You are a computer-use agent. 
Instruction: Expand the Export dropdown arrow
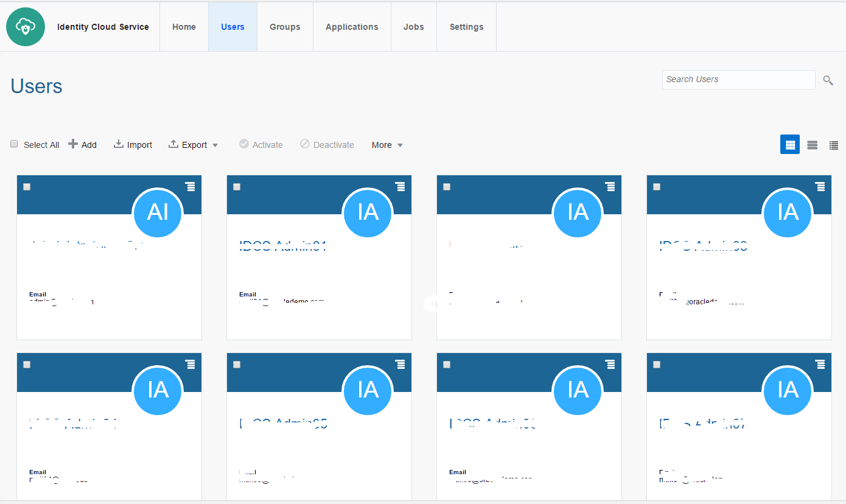[215, 145]
